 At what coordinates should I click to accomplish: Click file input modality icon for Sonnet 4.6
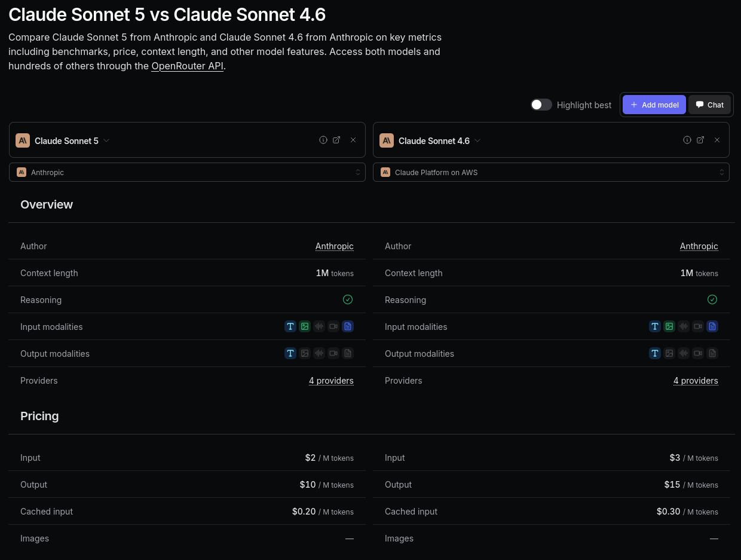point(712,326)
